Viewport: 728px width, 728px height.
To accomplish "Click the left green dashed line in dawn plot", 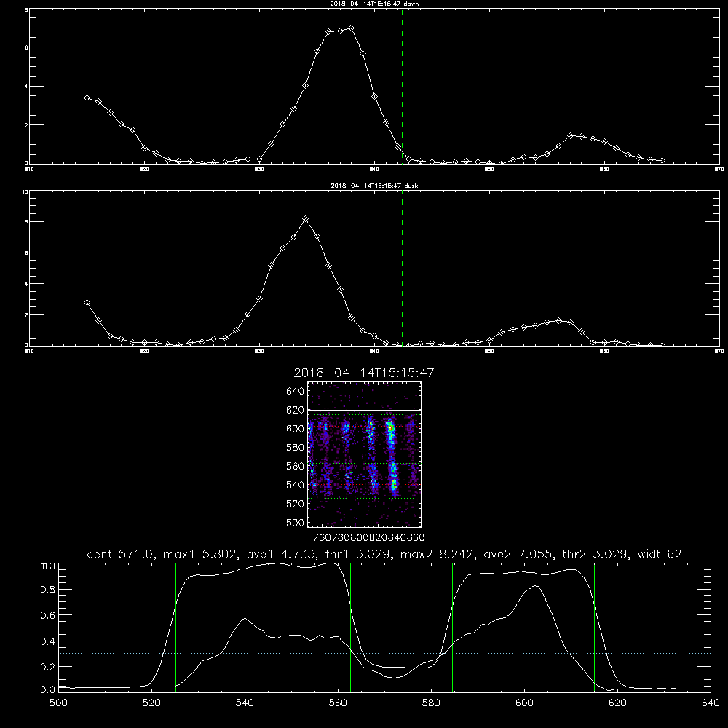I will click(232, 86).
